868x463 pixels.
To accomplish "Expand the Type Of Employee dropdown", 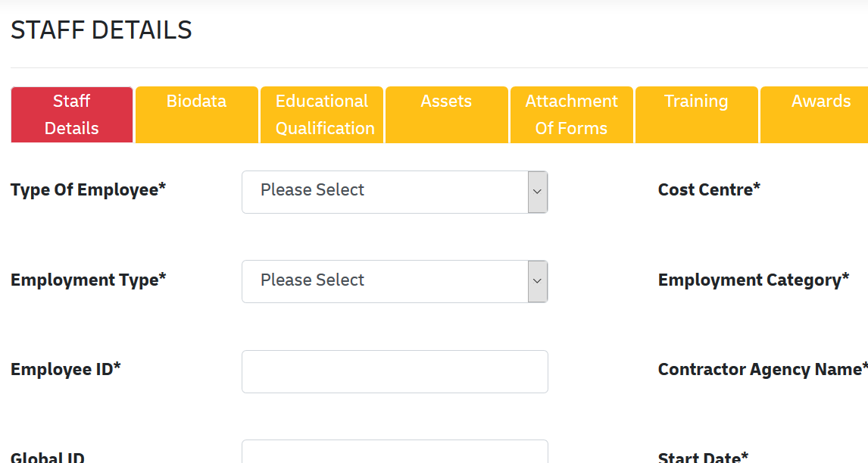I will pos(395,192).
